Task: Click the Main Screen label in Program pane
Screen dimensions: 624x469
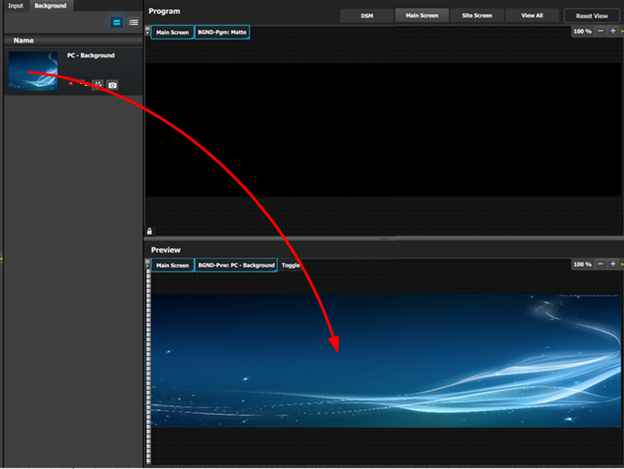Action: 172,32
